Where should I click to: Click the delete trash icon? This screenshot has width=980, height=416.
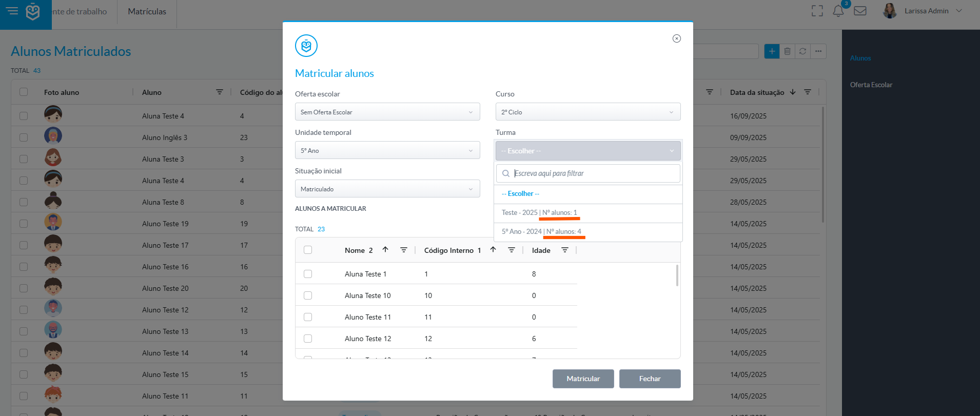coord(787,51)
